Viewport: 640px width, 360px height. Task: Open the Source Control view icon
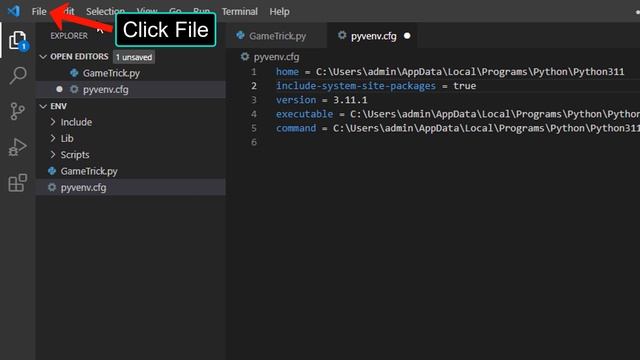[18, 111]
